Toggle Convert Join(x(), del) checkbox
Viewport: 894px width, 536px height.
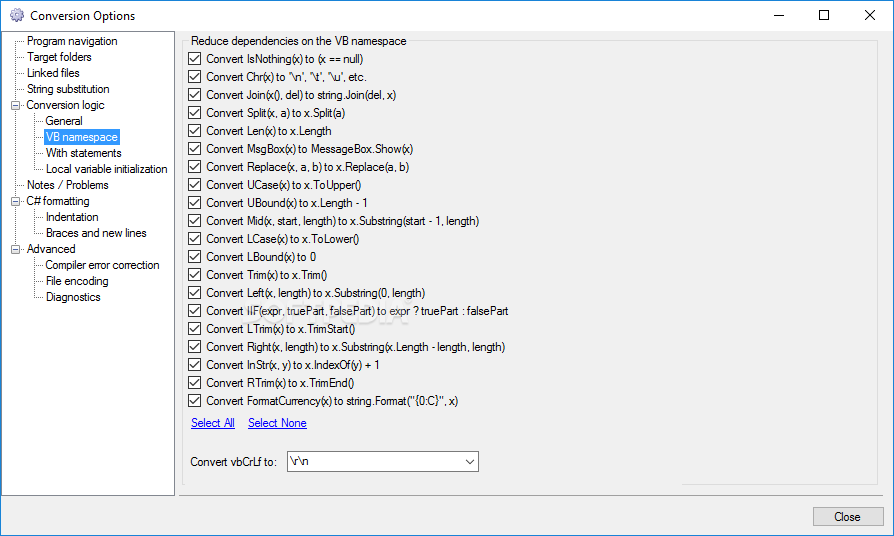click(194, 95)
